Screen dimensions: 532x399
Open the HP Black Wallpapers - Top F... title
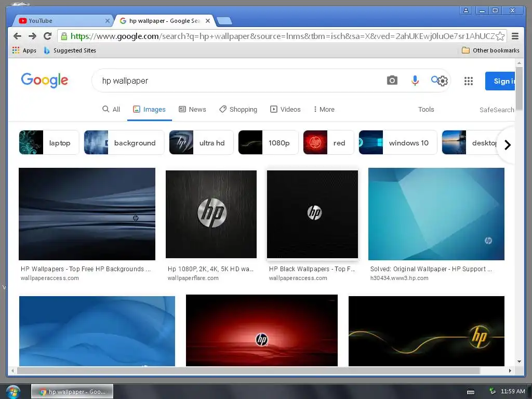click(x=312, y=269)
